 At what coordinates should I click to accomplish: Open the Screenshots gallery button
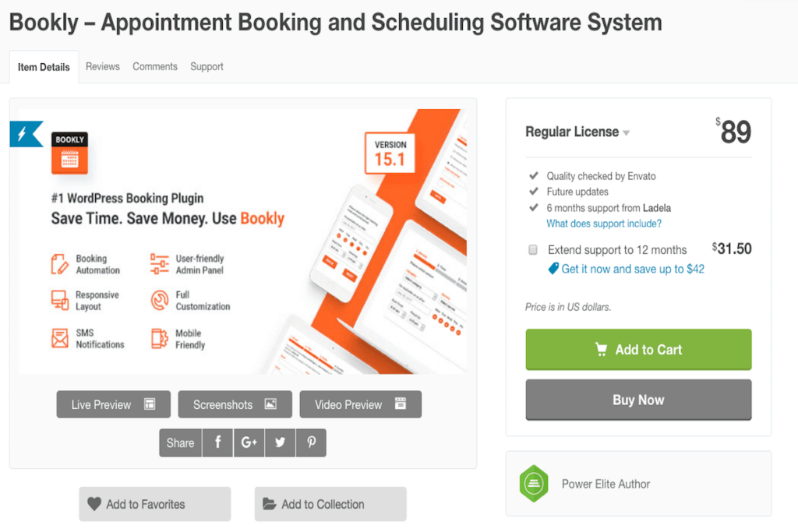coord(235,404)
